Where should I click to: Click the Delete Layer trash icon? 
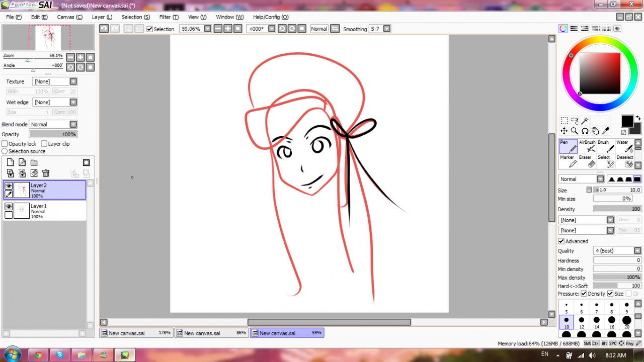point(46,173)
